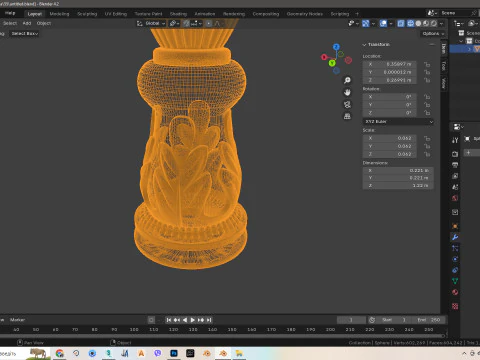
Task: Open the Help menu
Action: click(x=10, y=13)
